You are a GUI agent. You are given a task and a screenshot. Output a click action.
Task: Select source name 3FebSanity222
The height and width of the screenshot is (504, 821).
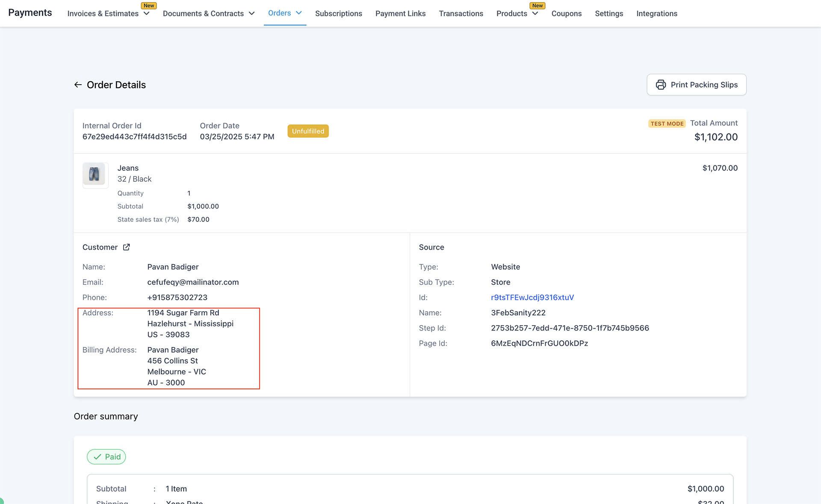[518, 312]
